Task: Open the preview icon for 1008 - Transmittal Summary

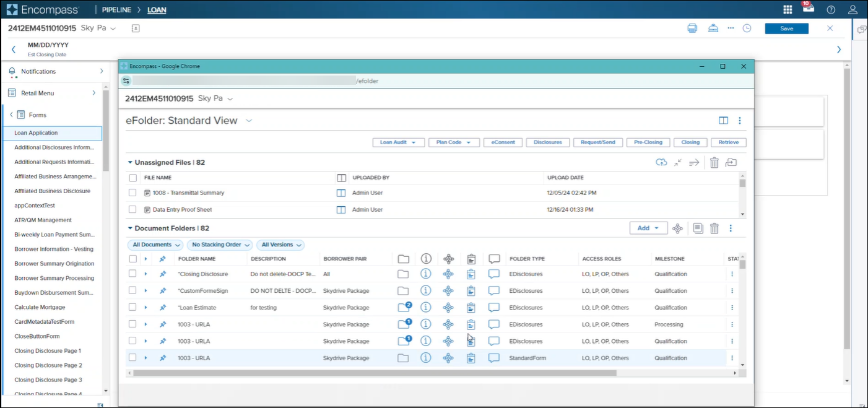Action: (x=341, y=193)
